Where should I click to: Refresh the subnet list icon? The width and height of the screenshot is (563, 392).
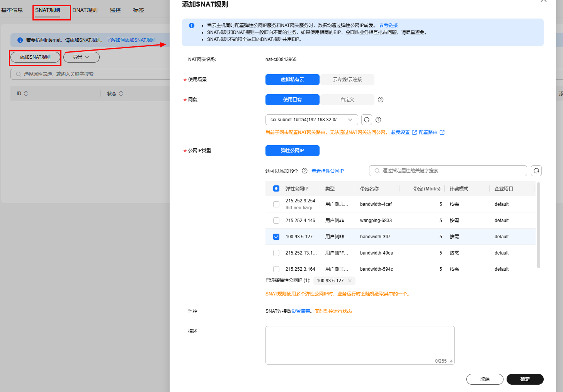point(367,120)
